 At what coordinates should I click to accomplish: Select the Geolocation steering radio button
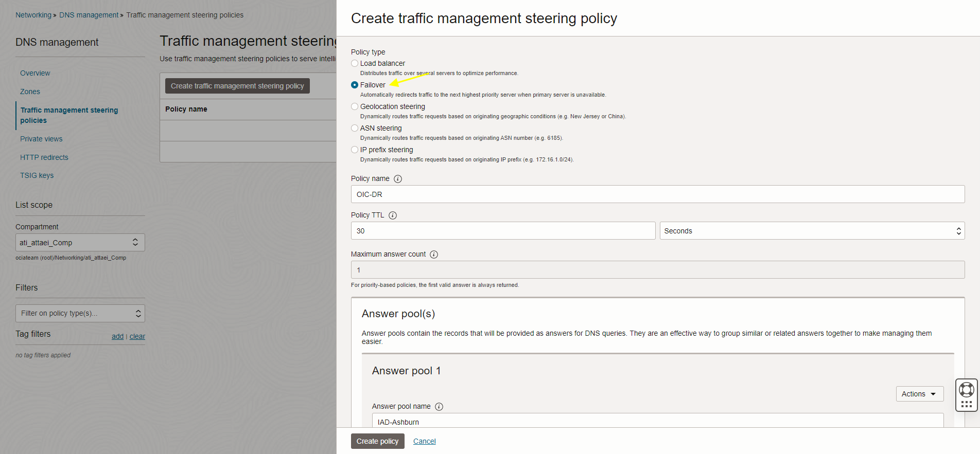(355, 106)
